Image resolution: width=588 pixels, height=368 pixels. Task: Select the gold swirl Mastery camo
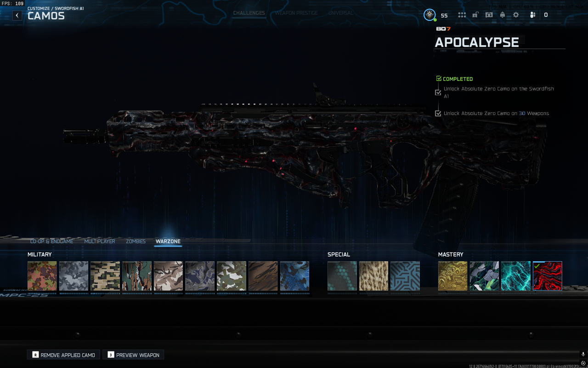click(453, 276)
